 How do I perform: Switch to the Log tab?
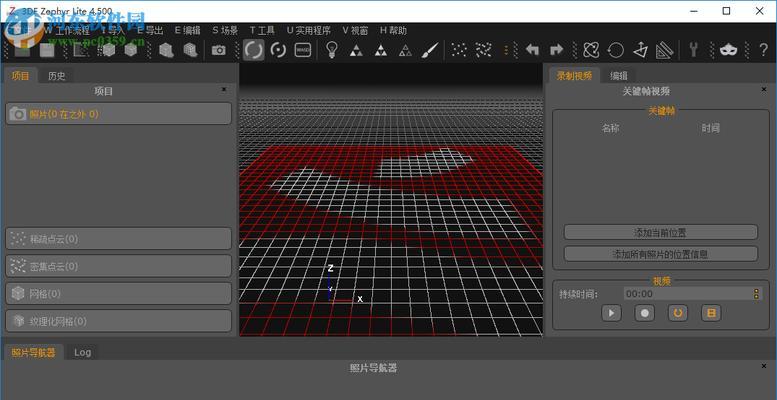(x=82, y=352)
